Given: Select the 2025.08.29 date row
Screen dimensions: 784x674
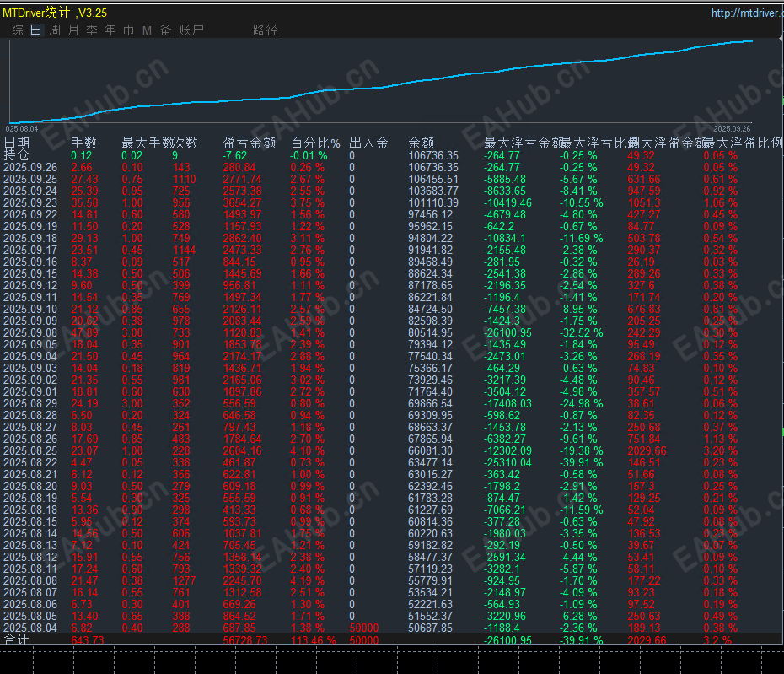Looking at the screenshot, I should coord(30,403).
